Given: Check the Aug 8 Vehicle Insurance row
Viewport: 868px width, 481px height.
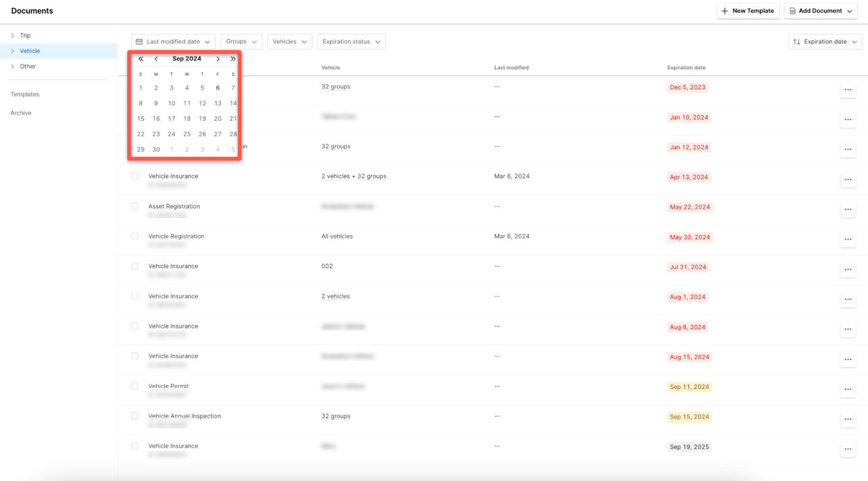Looking at the screenshot, I should 135,326.
